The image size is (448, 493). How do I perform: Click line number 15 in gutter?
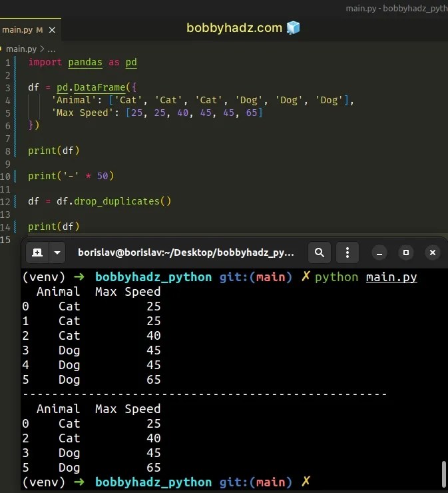[x=5, y=240]
